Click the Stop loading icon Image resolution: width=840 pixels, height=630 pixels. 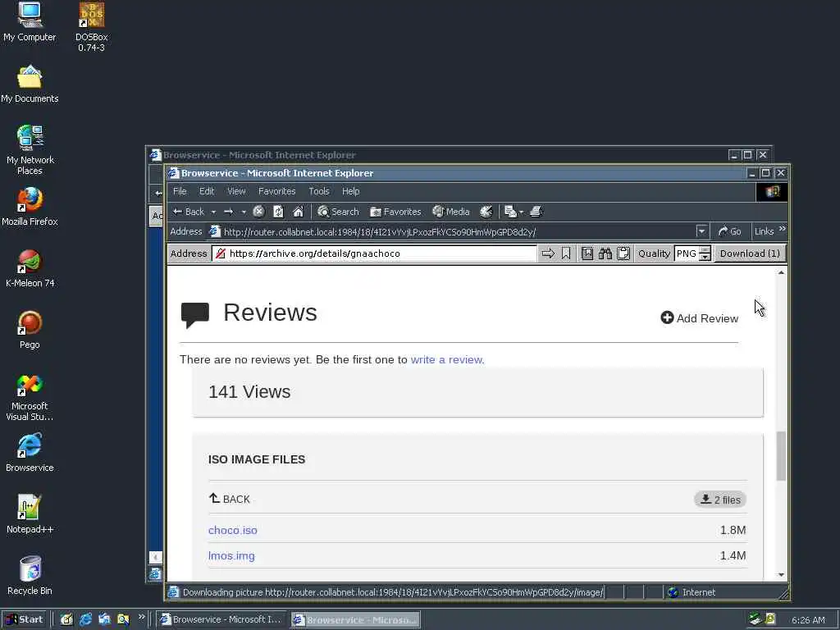[258, 212]
